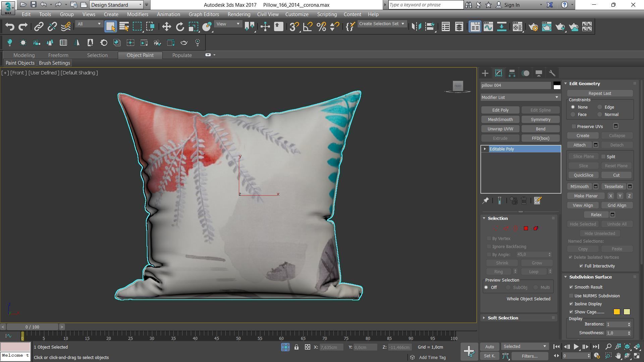Enable Use NURMS Subdivision checkbox

click(571, 296)
